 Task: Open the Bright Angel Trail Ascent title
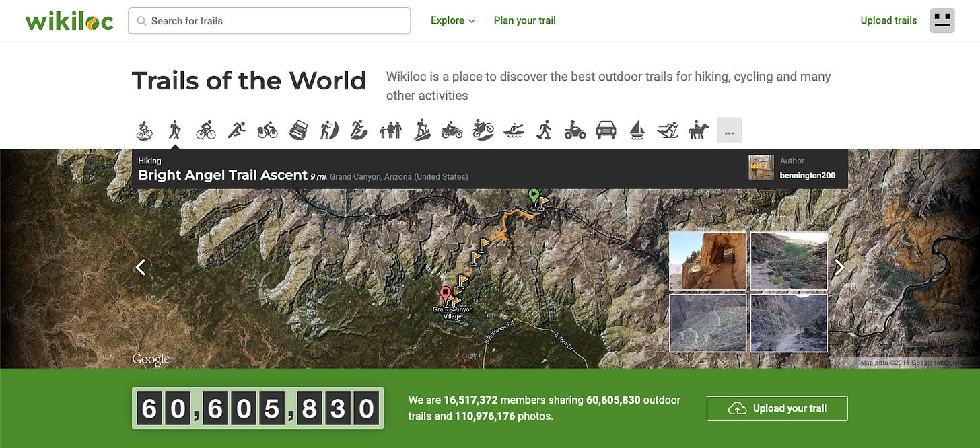[223, 175]
